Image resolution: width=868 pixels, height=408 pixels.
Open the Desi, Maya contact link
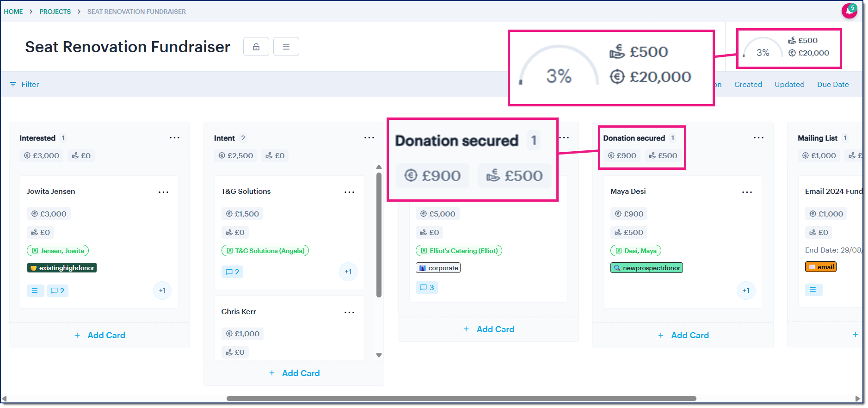[x=636, y=251]
